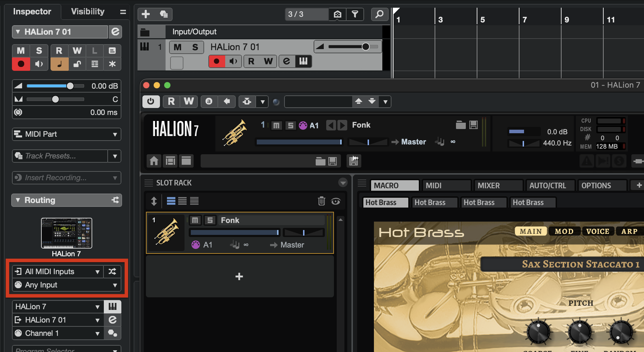This screenshot has width=644, height=352.
Task: Click the next program arrow beside Fonk
Action: pyautogui.click(x=342, y=125)
